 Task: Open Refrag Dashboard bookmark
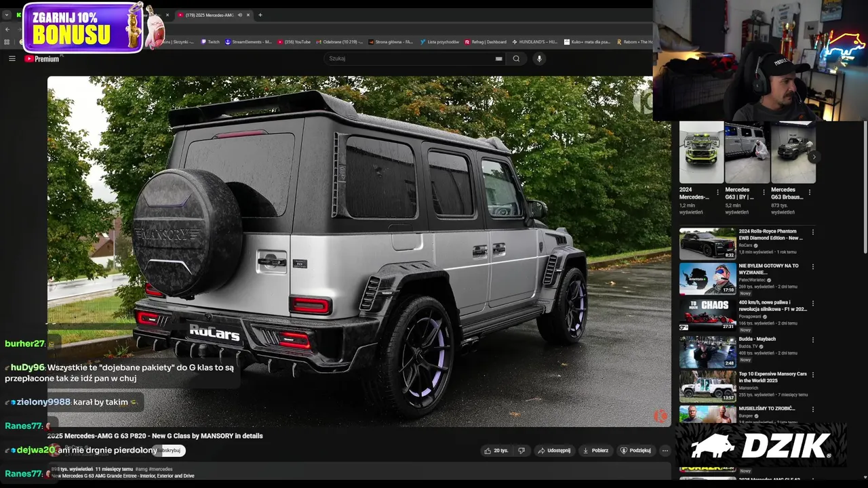pos(486,42)
